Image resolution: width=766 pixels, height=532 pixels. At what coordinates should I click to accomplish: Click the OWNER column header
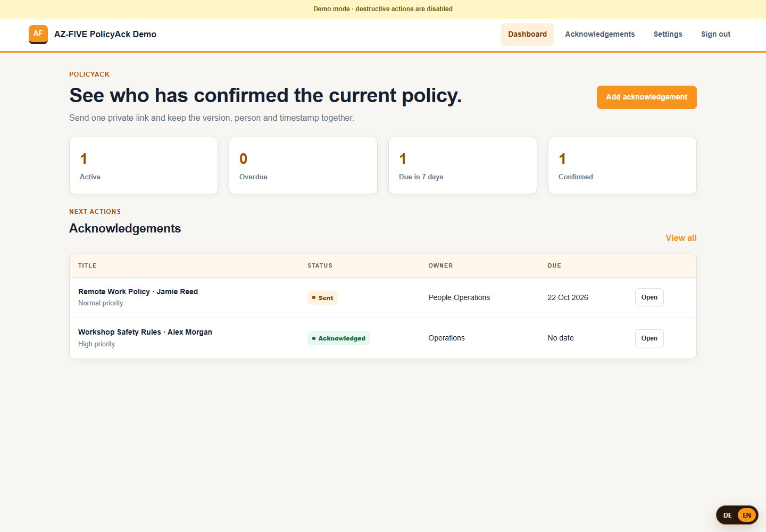point(440,265)
